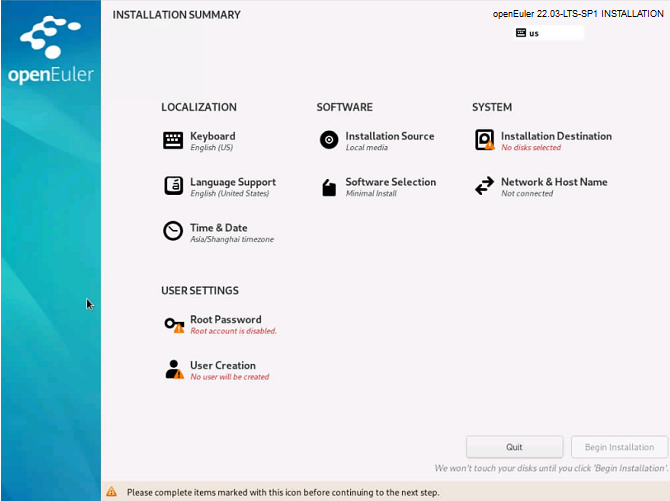Image resolution: width=670 pixels, height=501 pixels.
Task: Click the 'No user will be created' text
Action: pos(229,377)
